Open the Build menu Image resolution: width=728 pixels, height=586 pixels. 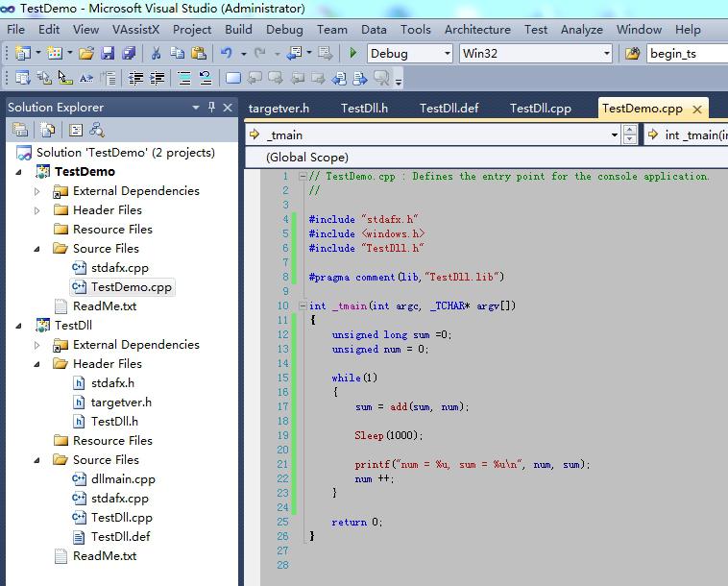coord(238,30)
